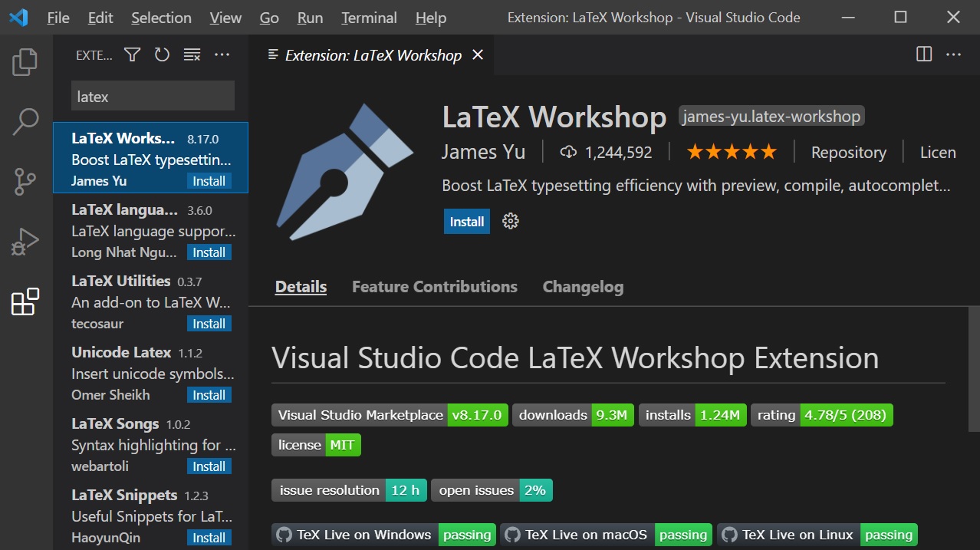Refresh the extensions list

162,54
